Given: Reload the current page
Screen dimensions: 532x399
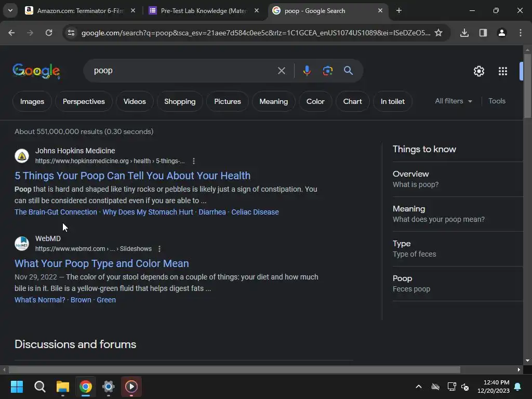Looking at the screenshot, I should click(x=49, y=33).
